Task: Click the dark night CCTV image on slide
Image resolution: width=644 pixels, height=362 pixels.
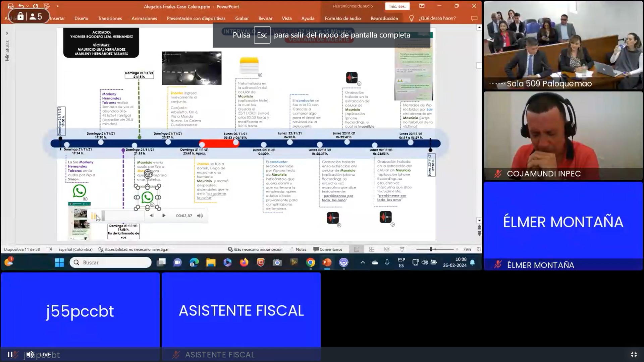Action: tap(192, 68)
